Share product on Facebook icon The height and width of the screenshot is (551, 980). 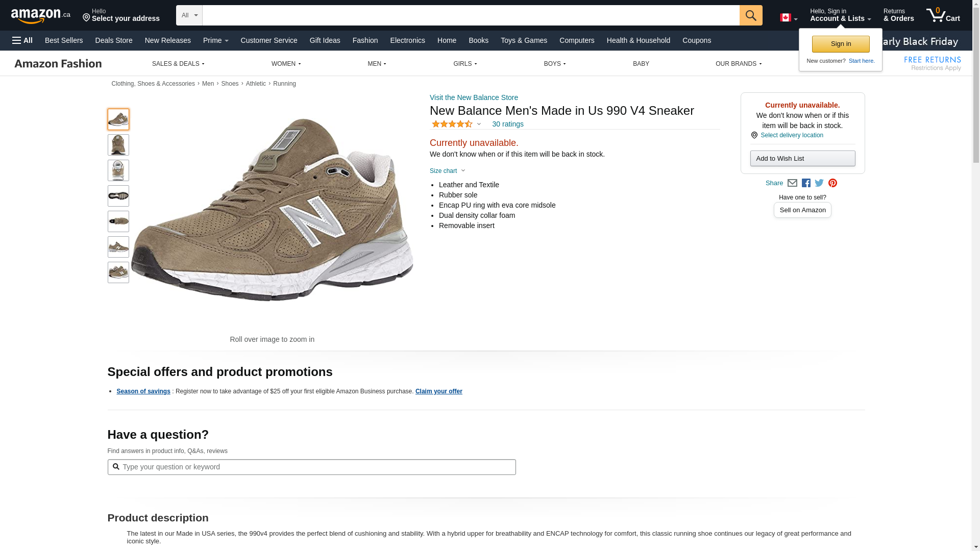806,183
